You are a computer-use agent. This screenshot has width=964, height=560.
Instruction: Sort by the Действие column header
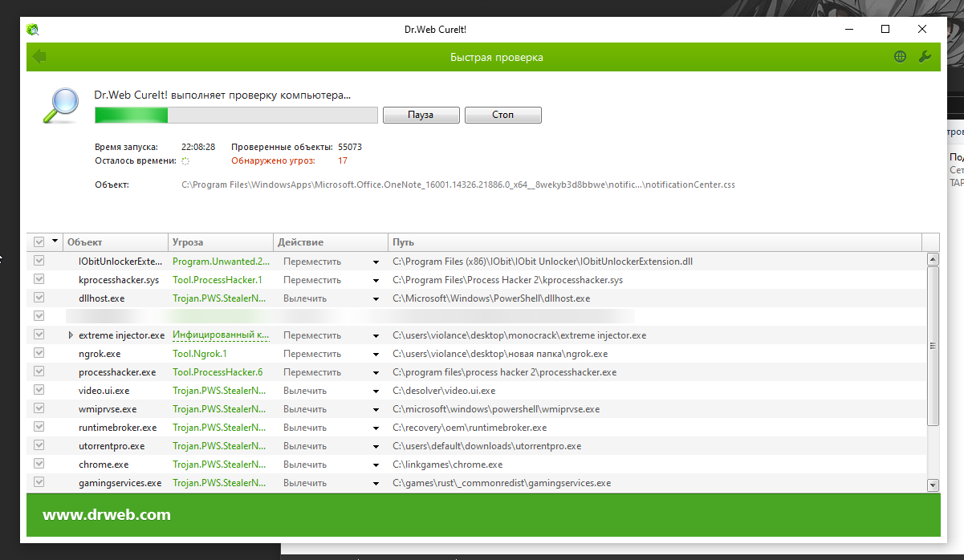click(329, 241)
